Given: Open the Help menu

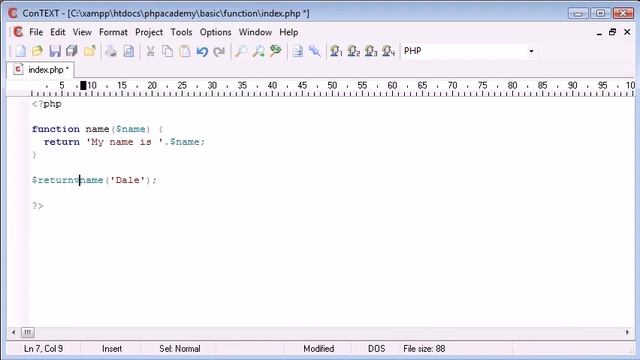Looking at the screenshot, I should click(289, 32).
